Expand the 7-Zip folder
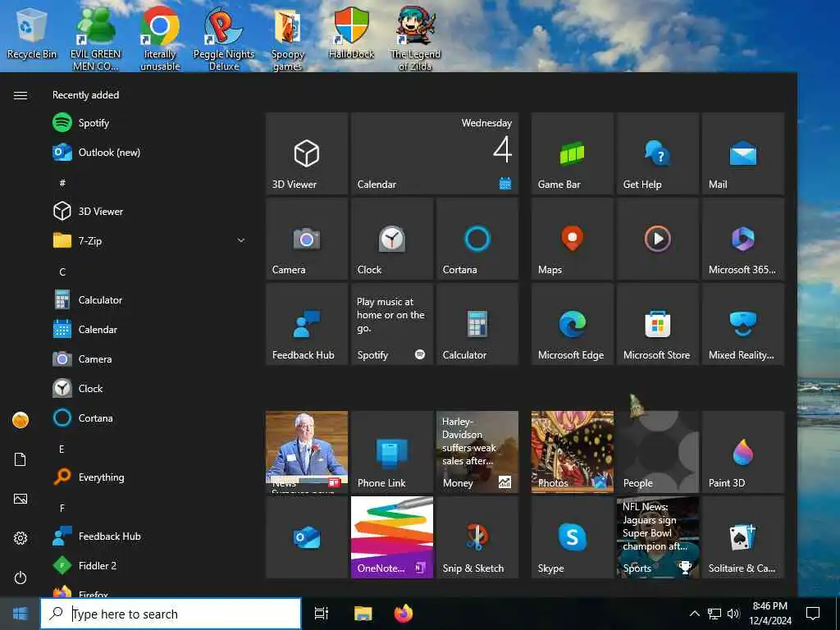 coord(149,240)
